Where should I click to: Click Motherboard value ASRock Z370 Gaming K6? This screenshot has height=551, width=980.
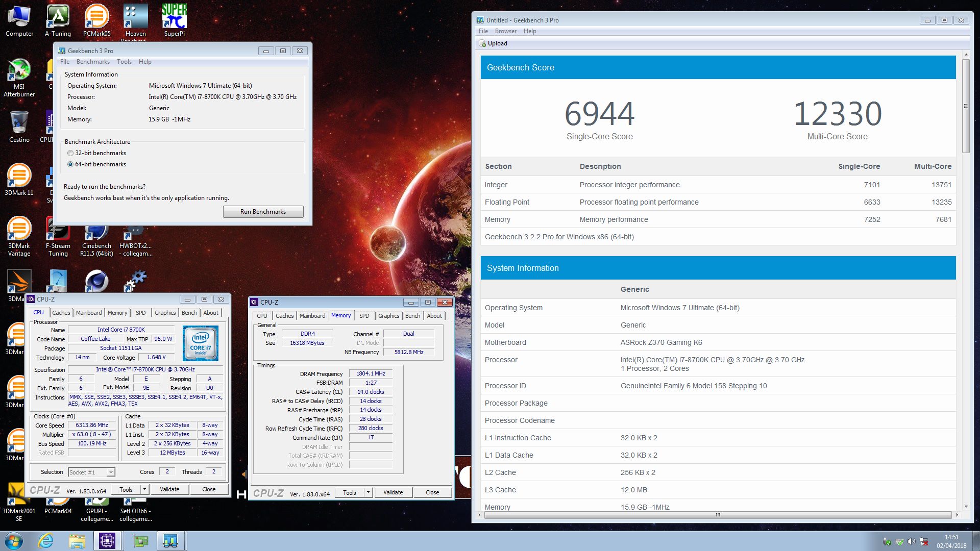tap(661, 342)
